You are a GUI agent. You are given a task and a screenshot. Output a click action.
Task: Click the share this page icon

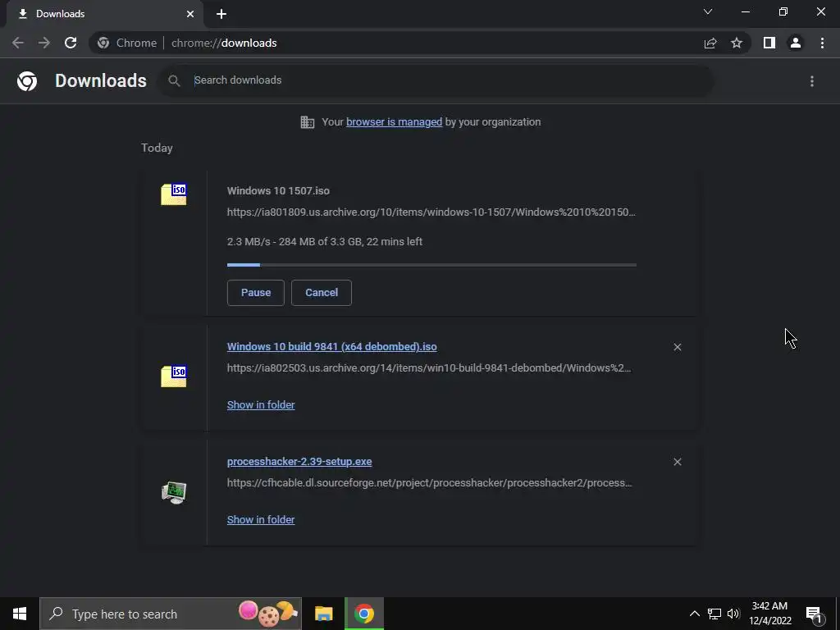tap(710, 43)
